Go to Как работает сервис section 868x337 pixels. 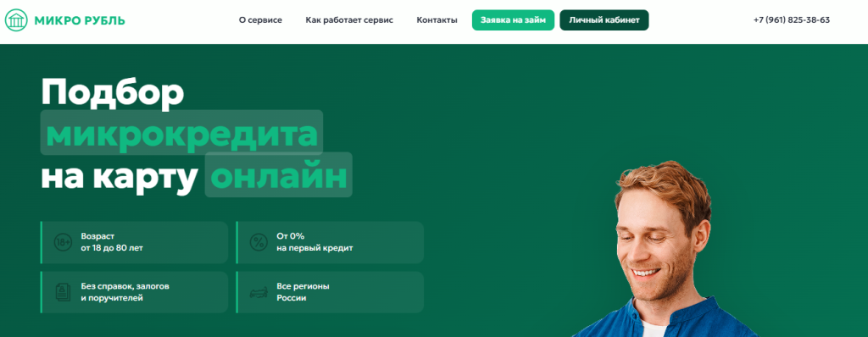pos(349,20)
